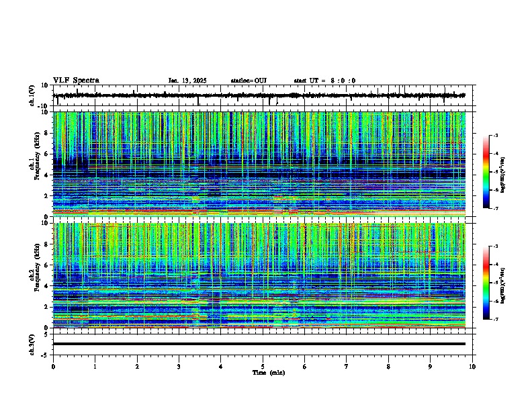
Task: Click inside the ch.1 spectrogram panel
Action: [259, 164]
